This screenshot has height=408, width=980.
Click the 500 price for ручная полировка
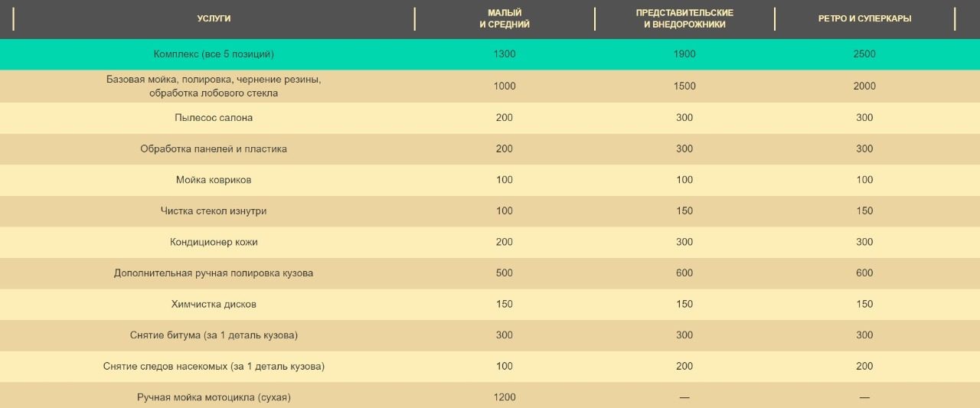[505, 273]
